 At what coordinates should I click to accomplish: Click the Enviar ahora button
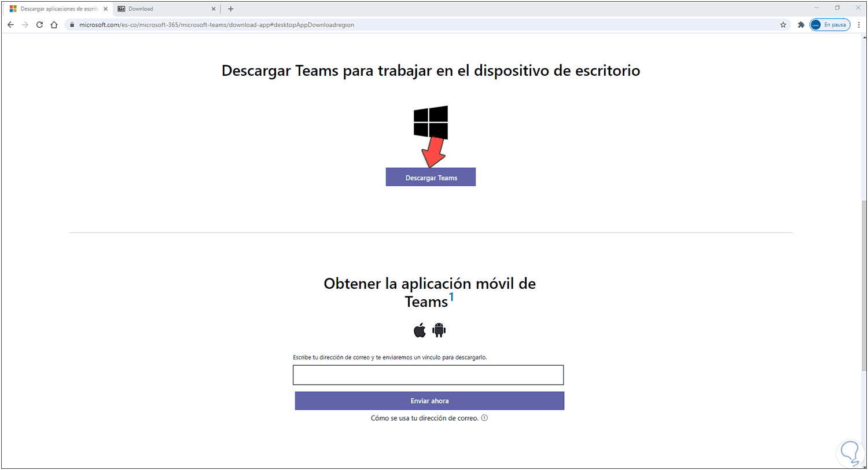[x=429, y=401]
